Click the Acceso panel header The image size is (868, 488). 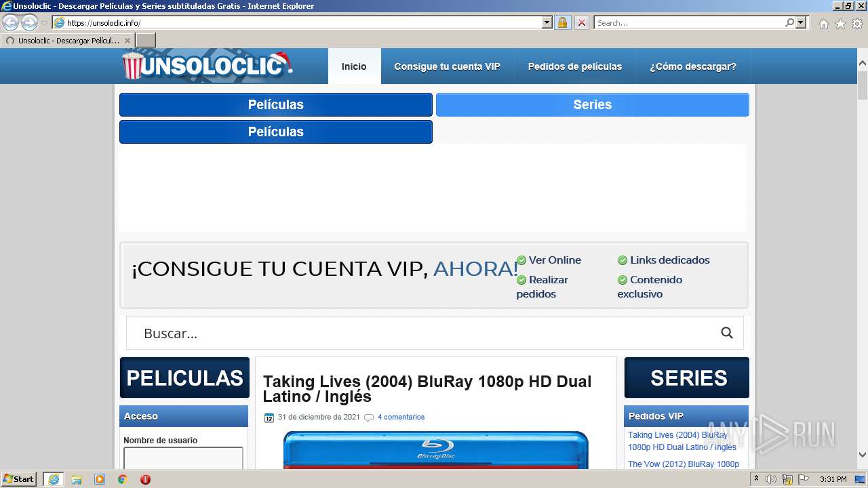pos(184,416)
